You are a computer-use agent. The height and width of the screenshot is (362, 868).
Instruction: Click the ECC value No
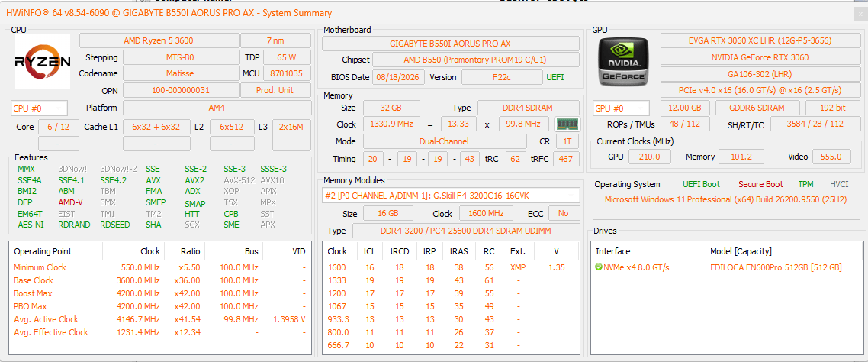pyautogui.click(x=564, y=213)
